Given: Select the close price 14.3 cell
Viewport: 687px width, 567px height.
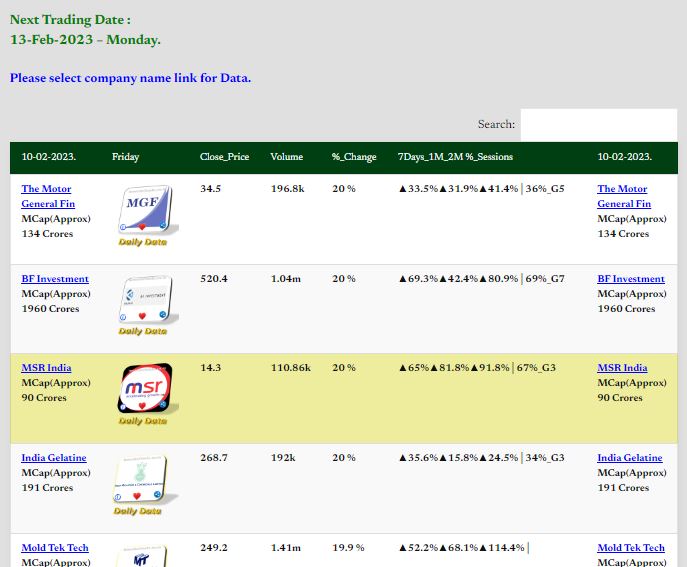Looking at the screenshot, I should [210, 368].
